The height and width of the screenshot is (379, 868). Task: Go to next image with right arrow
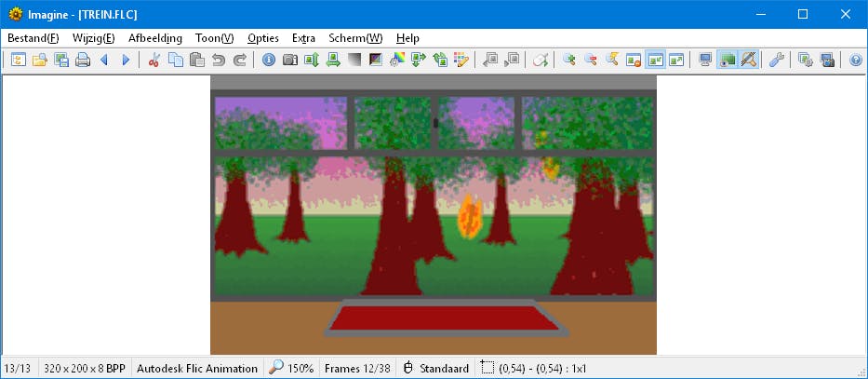[x=126, y=60]
